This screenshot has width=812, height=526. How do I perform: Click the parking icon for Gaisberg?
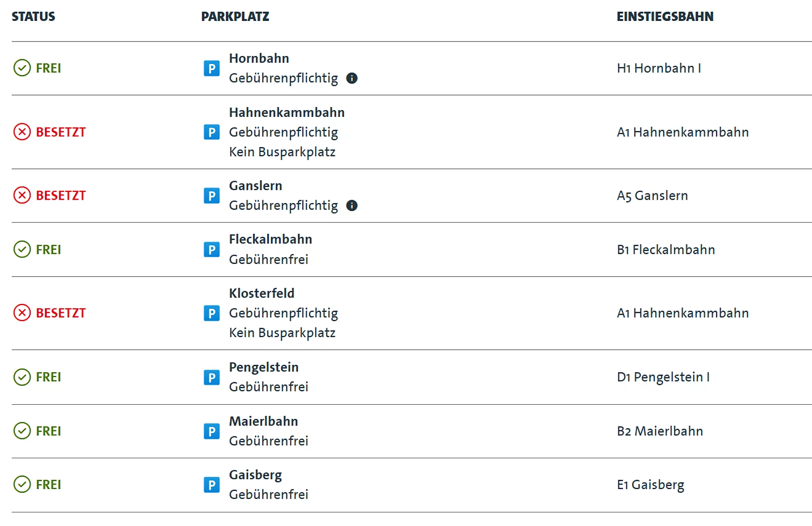point(212,485)
